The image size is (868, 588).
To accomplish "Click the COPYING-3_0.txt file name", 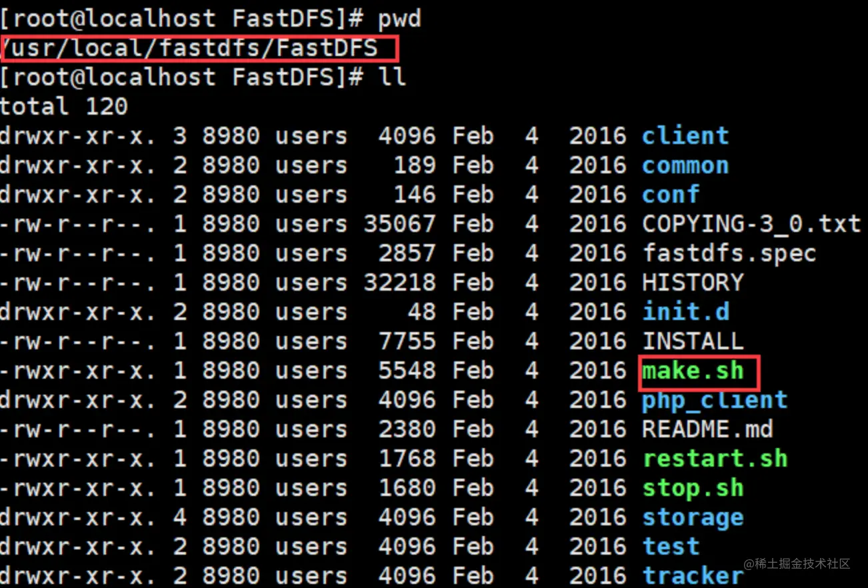I will (x=751, y=224).
